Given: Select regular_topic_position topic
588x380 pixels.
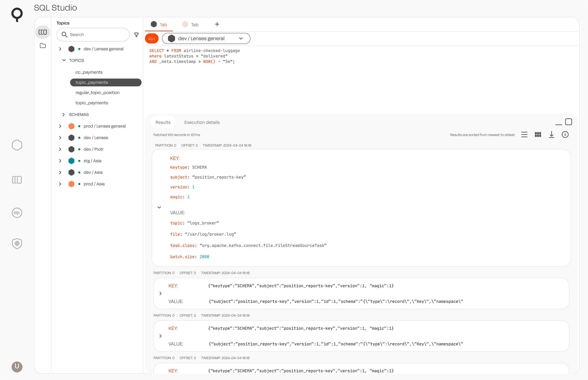Looking at the screenshot, I should pos(98,93).
